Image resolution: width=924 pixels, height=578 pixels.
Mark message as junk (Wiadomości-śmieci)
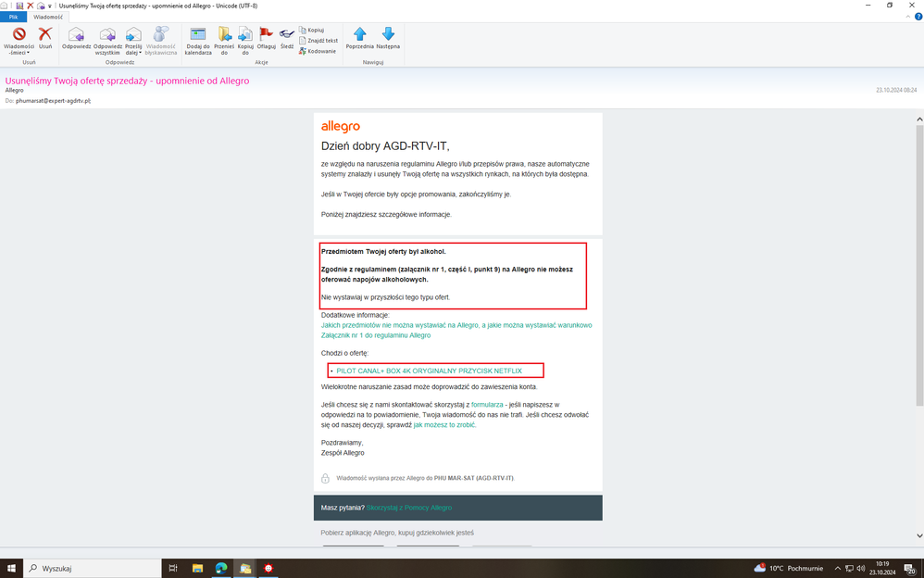(19, 40)
